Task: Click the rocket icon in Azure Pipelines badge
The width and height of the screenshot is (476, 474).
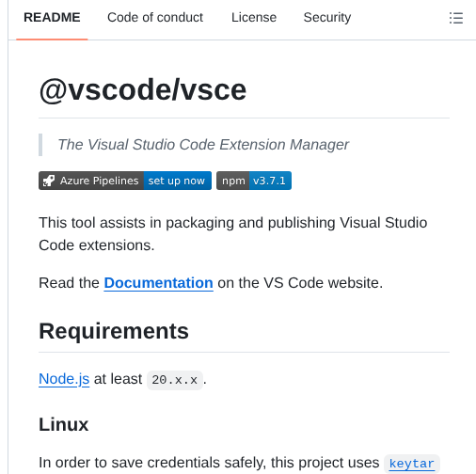Action: point(49,181)
